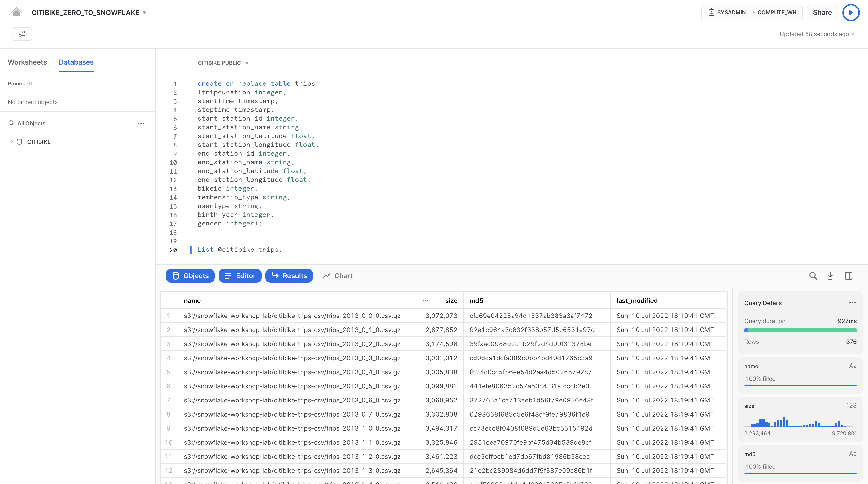Search the results with magnifier icon

point(813,276)
